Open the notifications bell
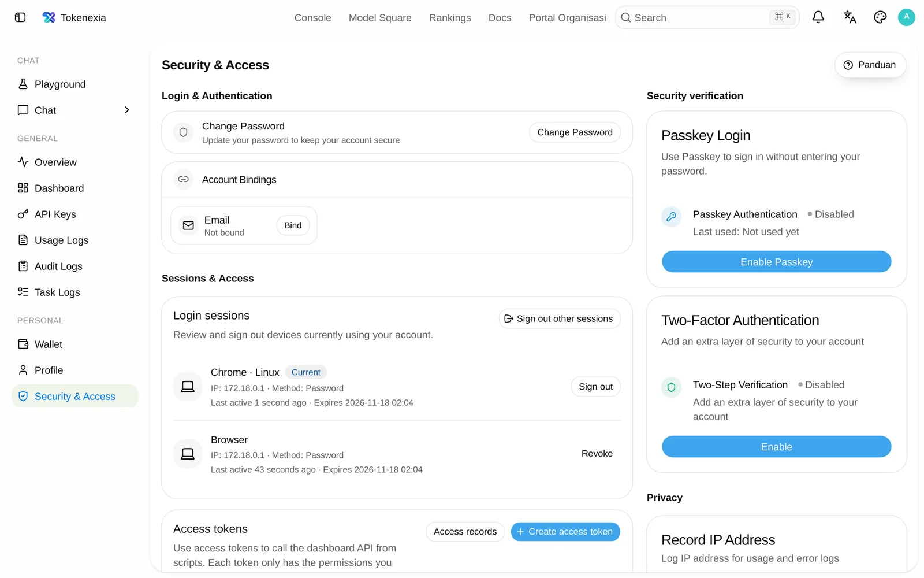This screenshot has height=578, width=924. [x=818, y=17]
